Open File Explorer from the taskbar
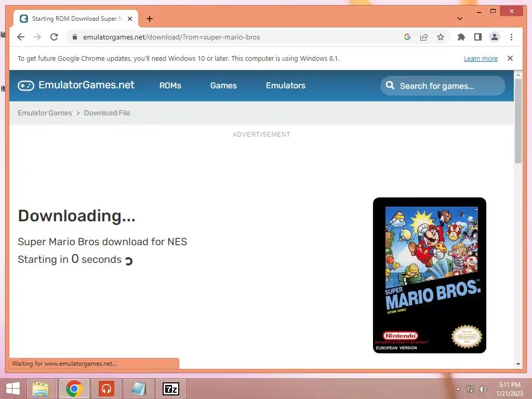532x399 pixels. pos(41,389)
